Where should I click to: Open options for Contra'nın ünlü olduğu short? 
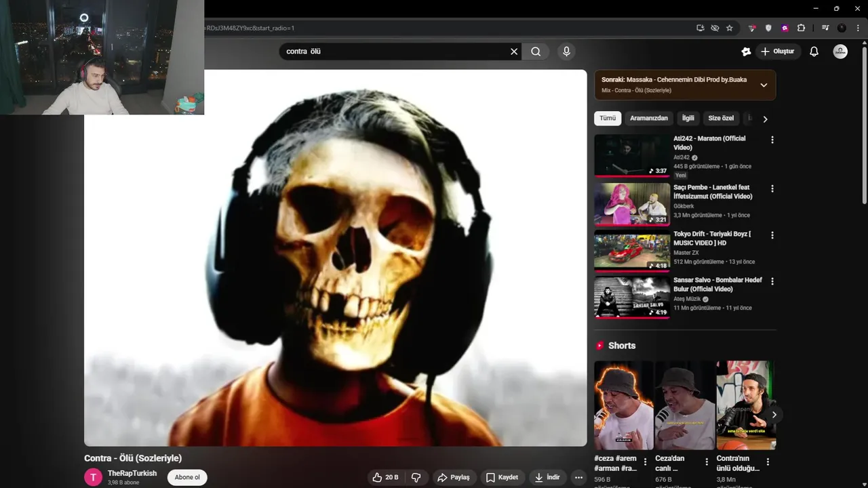tap(768, 462)
